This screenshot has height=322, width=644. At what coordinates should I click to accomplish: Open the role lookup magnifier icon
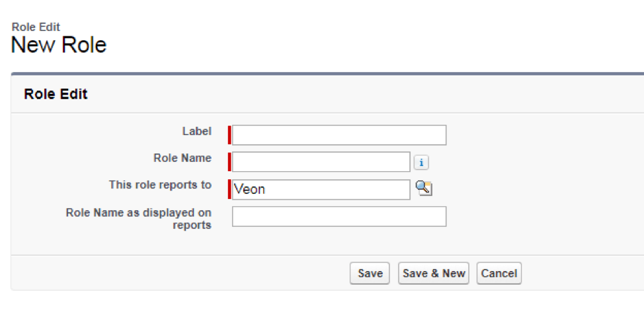click(424, 188)
